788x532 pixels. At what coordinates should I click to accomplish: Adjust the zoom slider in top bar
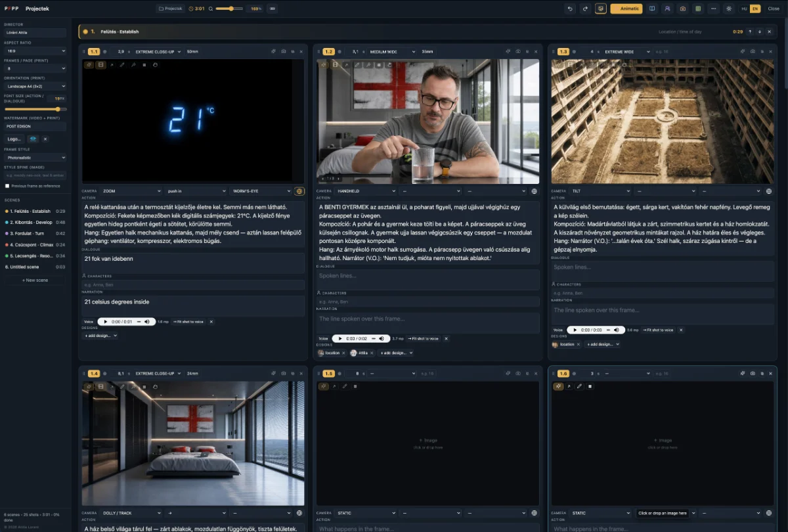click(229, 9)
